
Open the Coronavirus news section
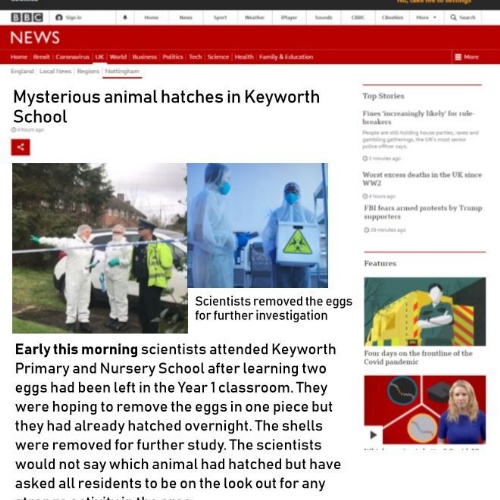(x=72, y=57)
